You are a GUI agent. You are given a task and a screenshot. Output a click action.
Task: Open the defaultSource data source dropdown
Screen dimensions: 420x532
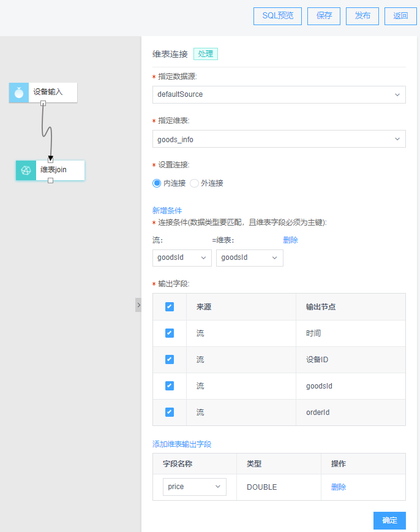pos(279,94)
